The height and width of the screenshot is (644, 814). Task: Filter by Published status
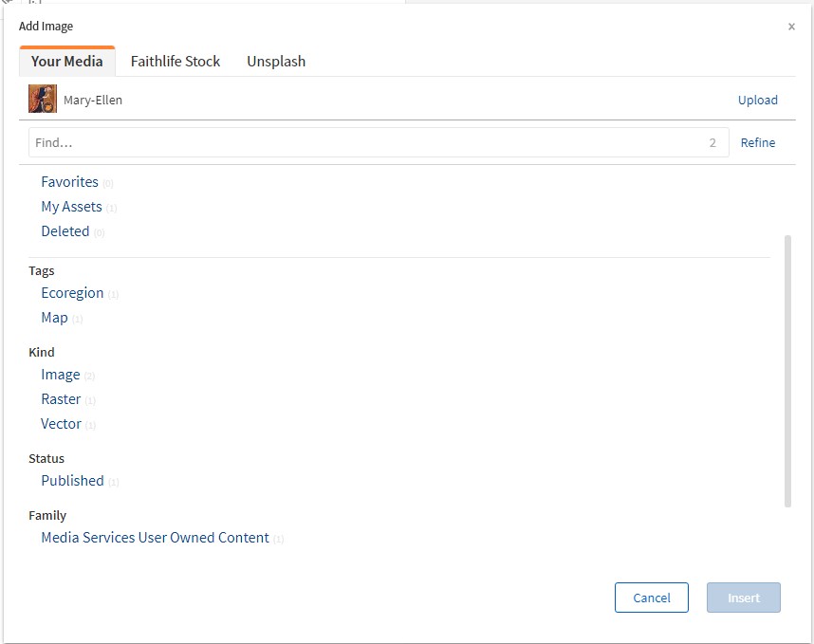(72, 480)
